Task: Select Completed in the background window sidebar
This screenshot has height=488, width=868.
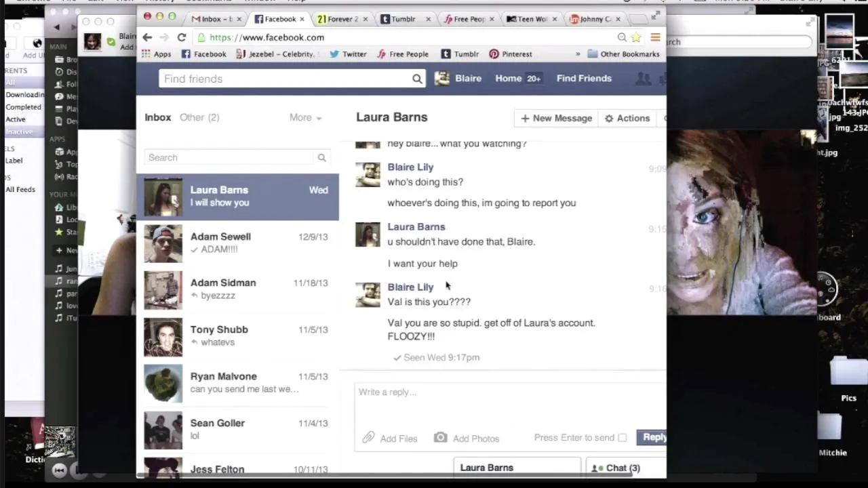Action: coord(23,107)
